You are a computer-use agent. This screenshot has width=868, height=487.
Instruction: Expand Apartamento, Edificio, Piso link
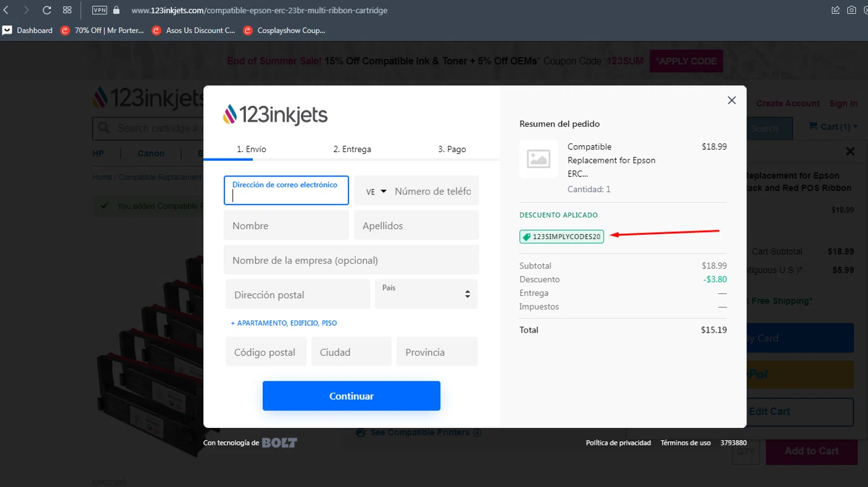(284, 323)
